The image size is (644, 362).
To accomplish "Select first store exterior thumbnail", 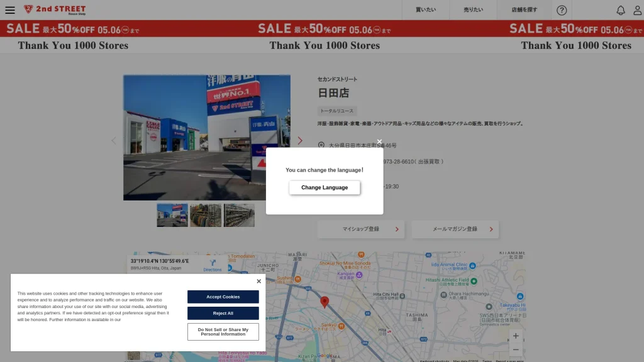I will [x=172, y=215].
